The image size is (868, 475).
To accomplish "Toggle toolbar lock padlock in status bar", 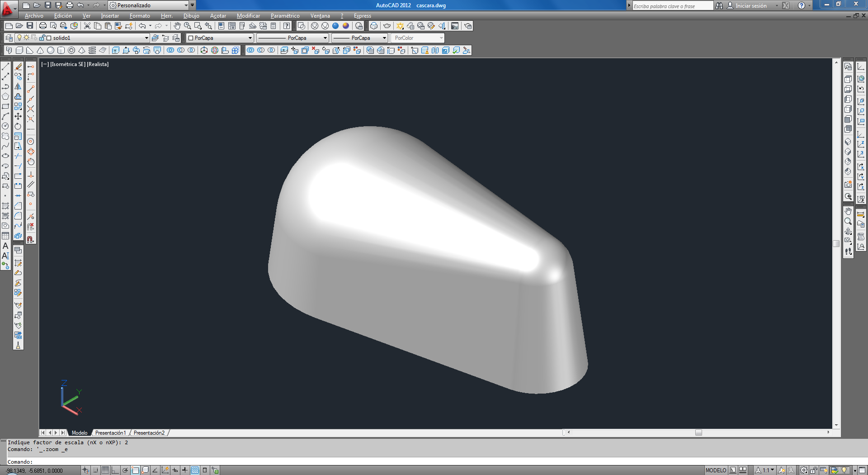I will (813, 470).
